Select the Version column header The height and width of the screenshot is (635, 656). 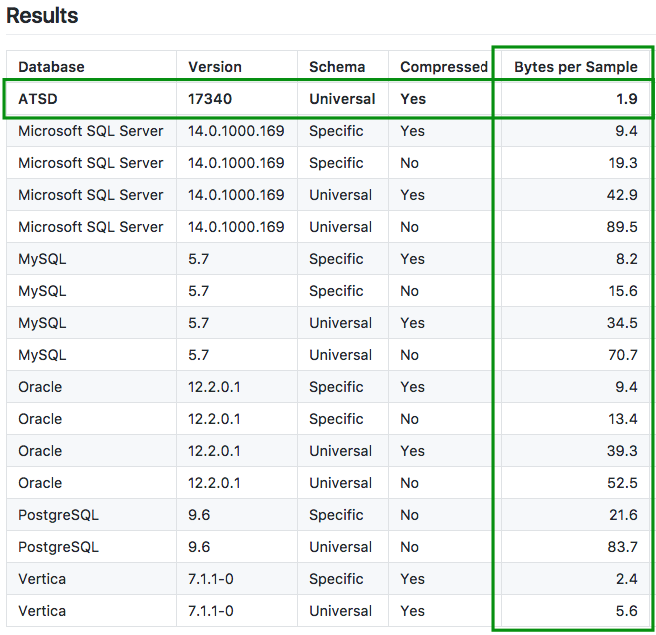pyautogui.click(x=215, y=67)
